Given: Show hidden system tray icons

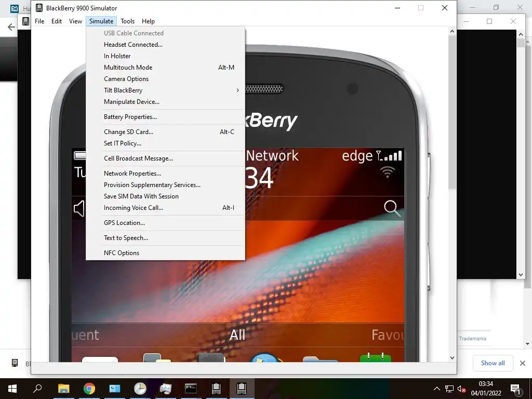Looking at the screenshot, I should (436, 389).
